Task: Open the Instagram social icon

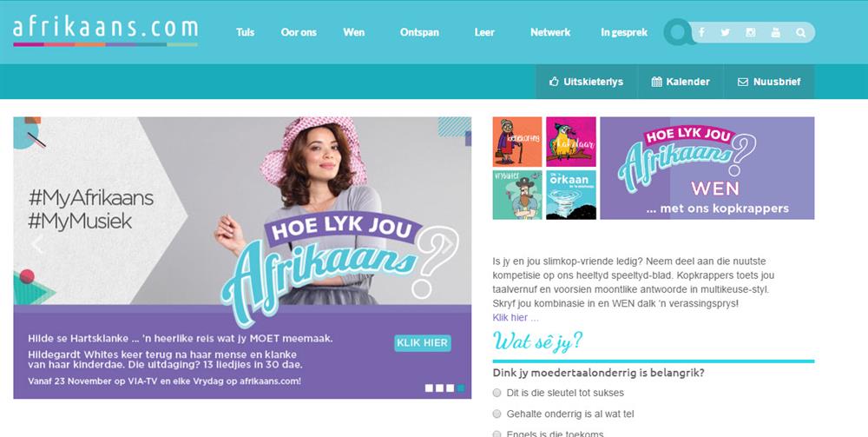Action: [x=751, y=33]
